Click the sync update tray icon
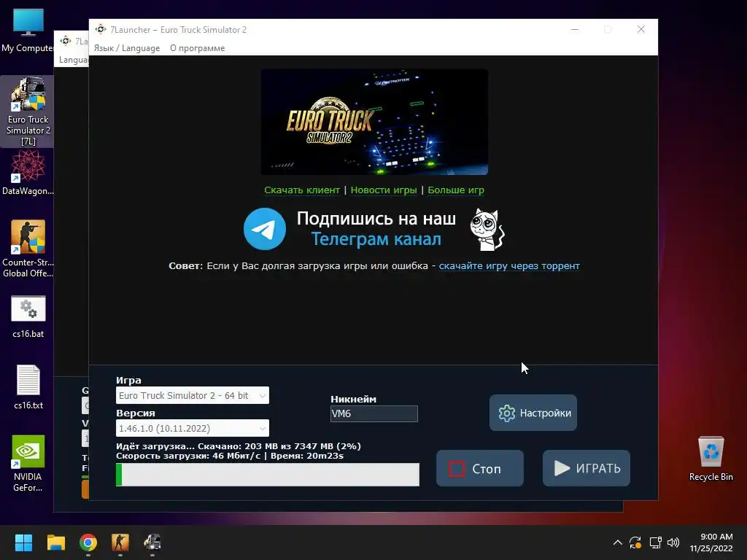747x560 pixels. 635,542
